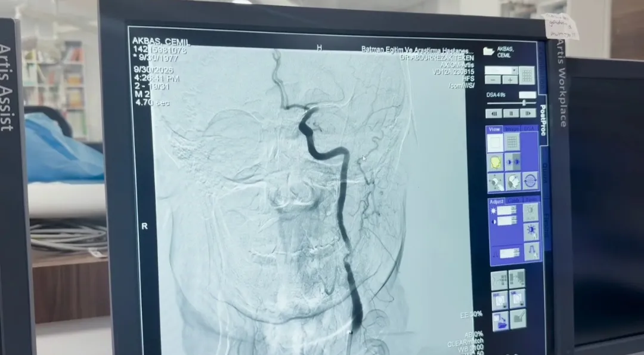
Task: Switch to the DSA tab
Action: pos(529,129)
